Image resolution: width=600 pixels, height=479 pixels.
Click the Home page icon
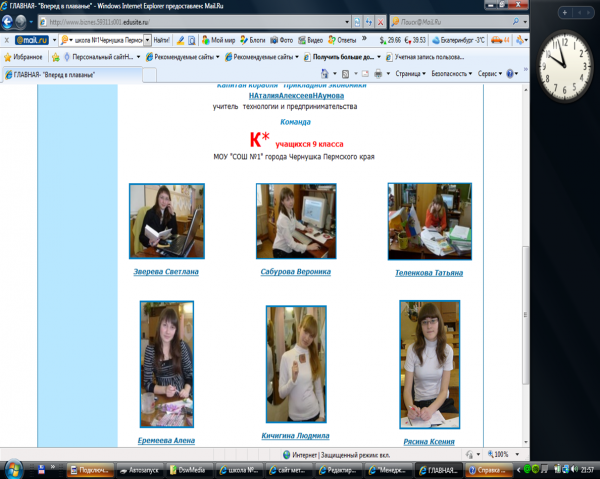324,73
